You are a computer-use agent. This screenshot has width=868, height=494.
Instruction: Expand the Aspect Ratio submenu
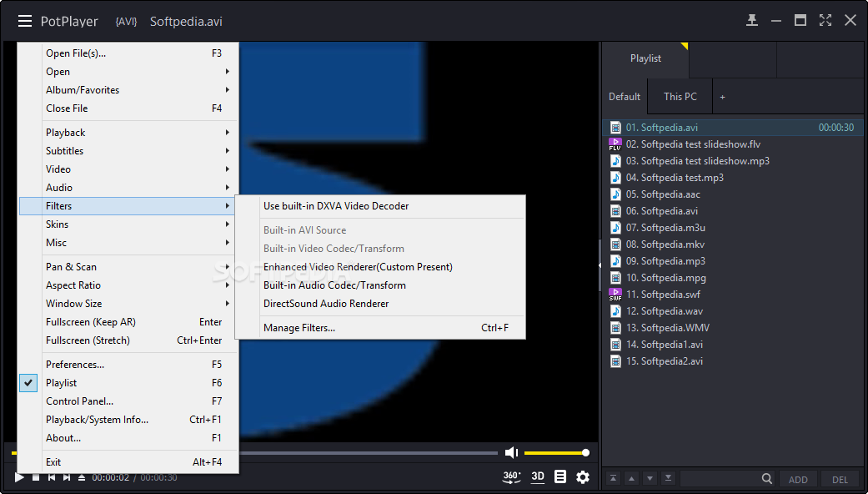(x=128, y=285)
